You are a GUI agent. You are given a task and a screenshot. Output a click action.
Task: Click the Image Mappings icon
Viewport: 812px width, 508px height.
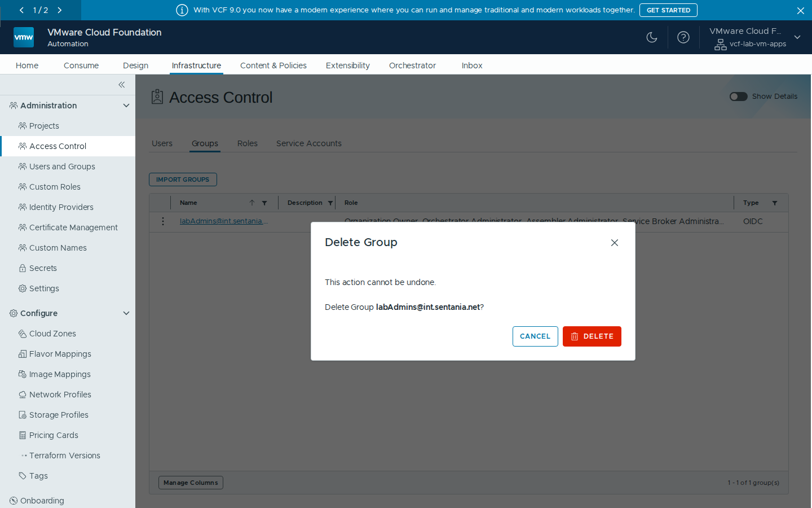coord(23,374)
